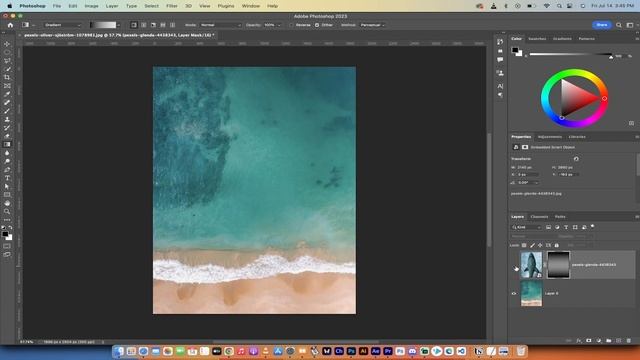
Task: Click the foreground color swatch in toolbar
Action: tap(5, 234)
